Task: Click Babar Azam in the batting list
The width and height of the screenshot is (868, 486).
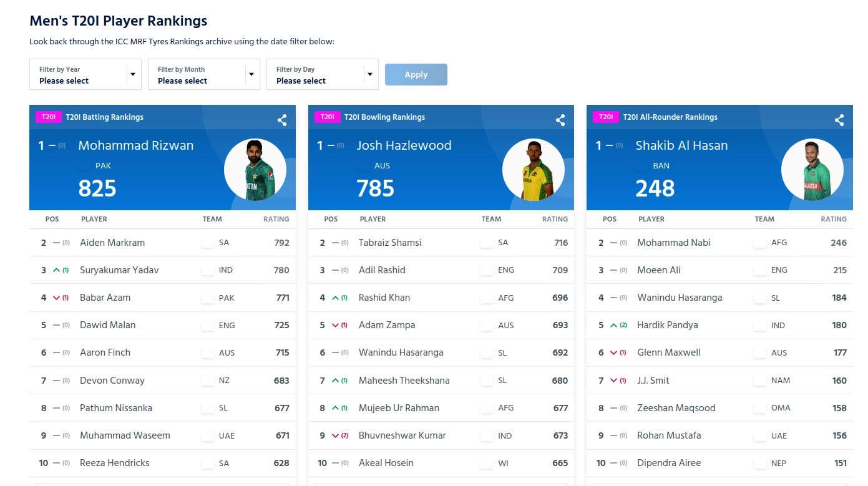Action: point(104,298)
